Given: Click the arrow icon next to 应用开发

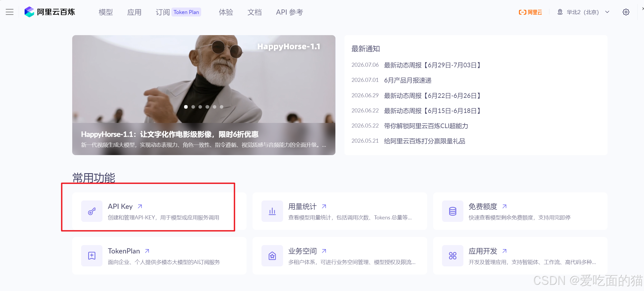Looking at the screenshot, I should pyautogui.click(x=504, y=251).
